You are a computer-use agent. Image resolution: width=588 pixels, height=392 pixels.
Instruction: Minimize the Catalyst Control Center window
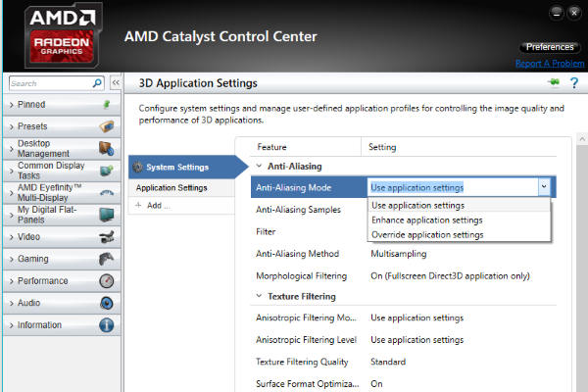(x=556, y=14)
